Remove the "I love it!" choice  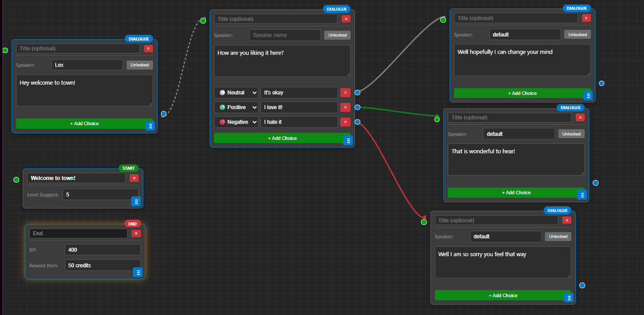[x=345, y=107]
